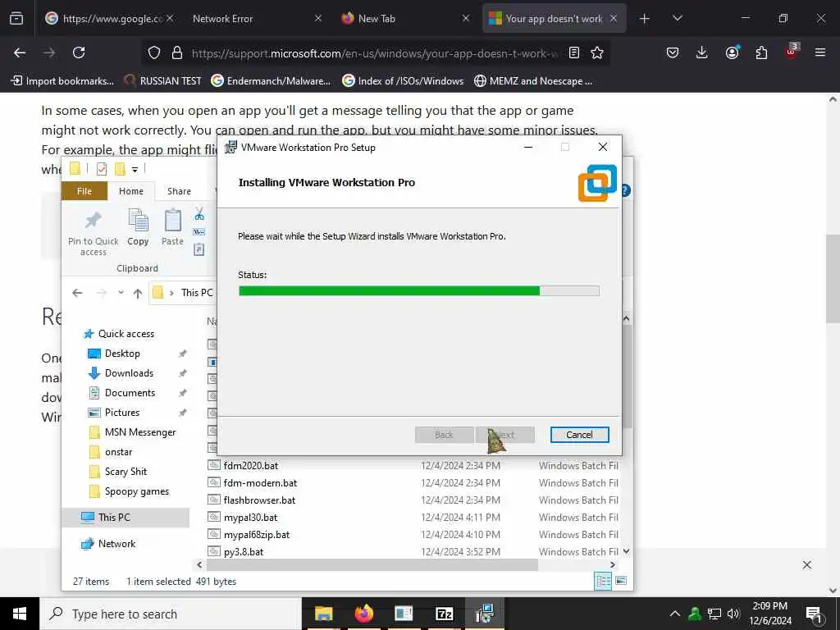The image size is (840, 630).
Task: Open Firefox downloads panel
Action: (702, 52)
